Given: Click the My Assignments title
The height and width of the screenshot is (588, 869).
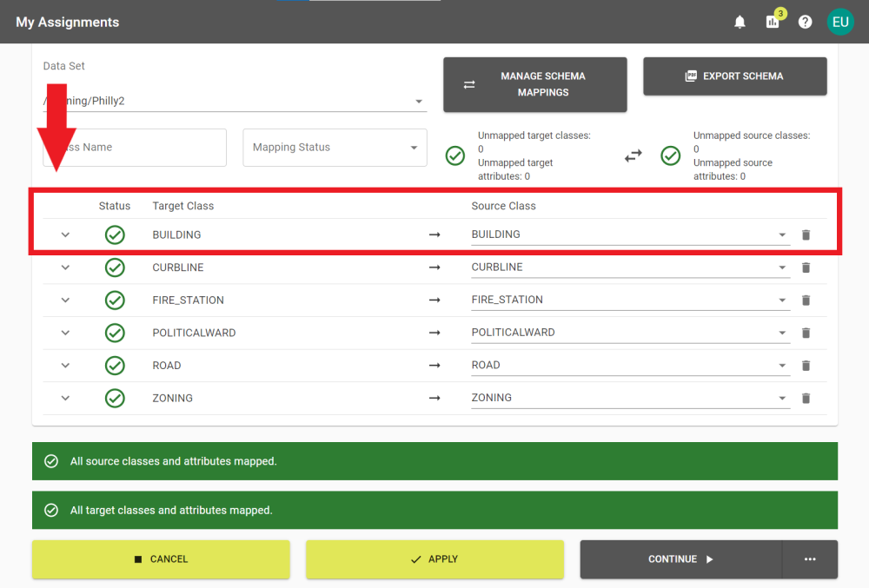Looking at the screenshot, I should (x=68, y=22).
